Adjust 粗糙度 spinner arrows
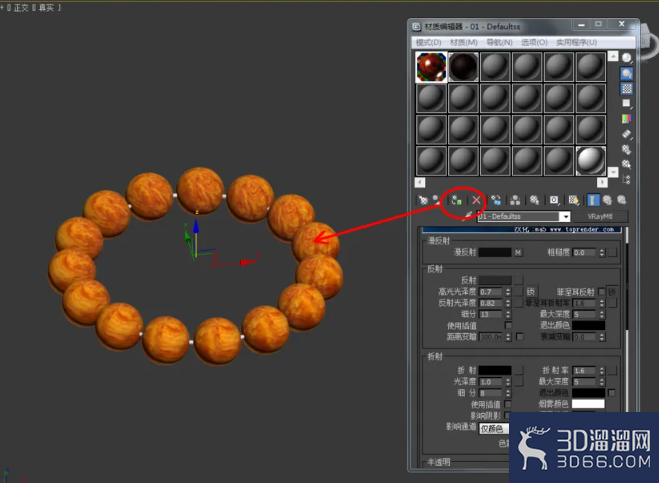The height and width of the screenshot is (483, 659). coord(602,252)
